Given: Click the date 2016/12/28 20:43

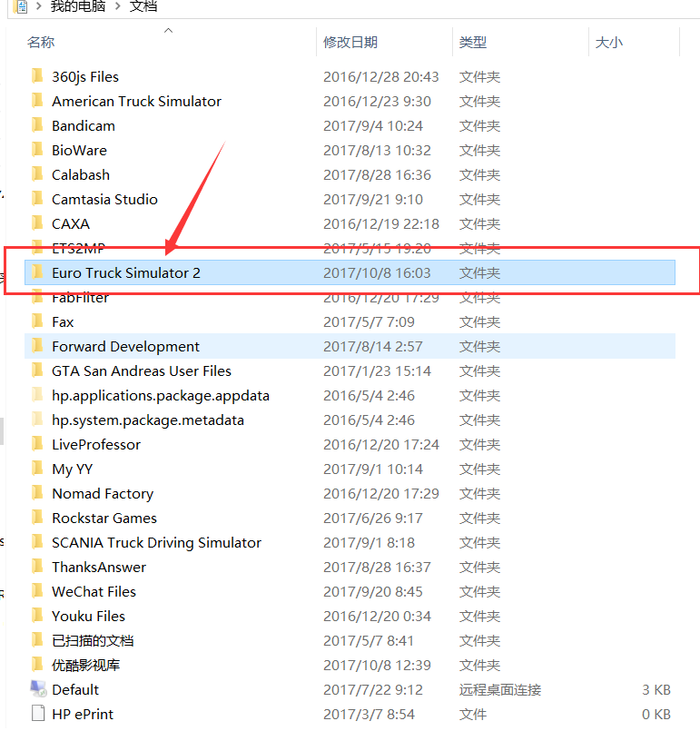Looking at the screenshot, I should point(381,76).
